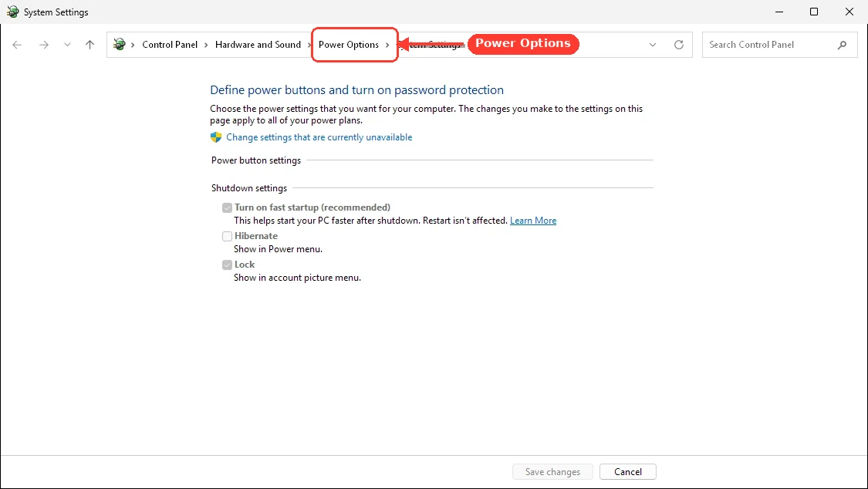The height and width of the screenshot is (489, 868).
Task: Expand chevron after Power Options breadcrumb
Action: tap(387, 45)
